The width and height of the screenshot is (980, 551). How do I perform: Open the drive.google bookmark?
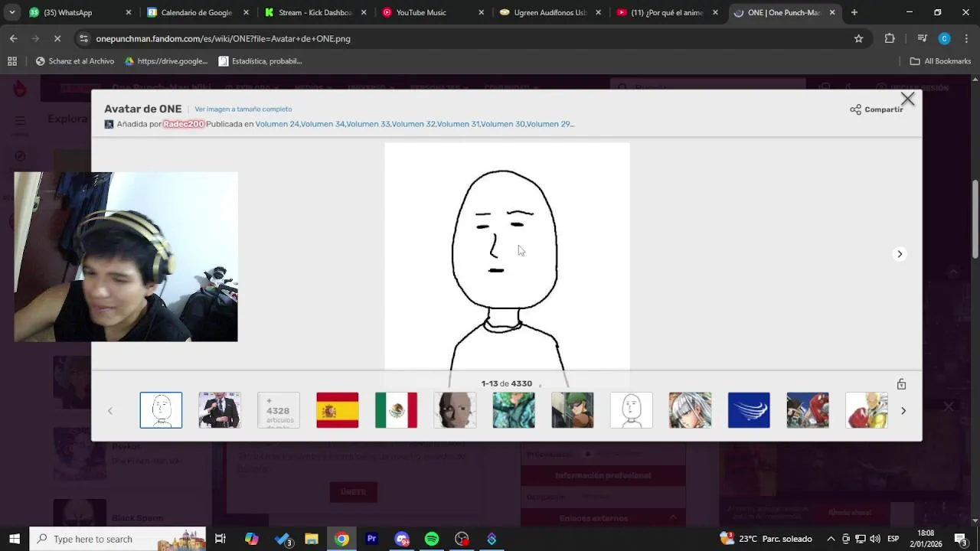pyautogui.click(x=166, y=61)
